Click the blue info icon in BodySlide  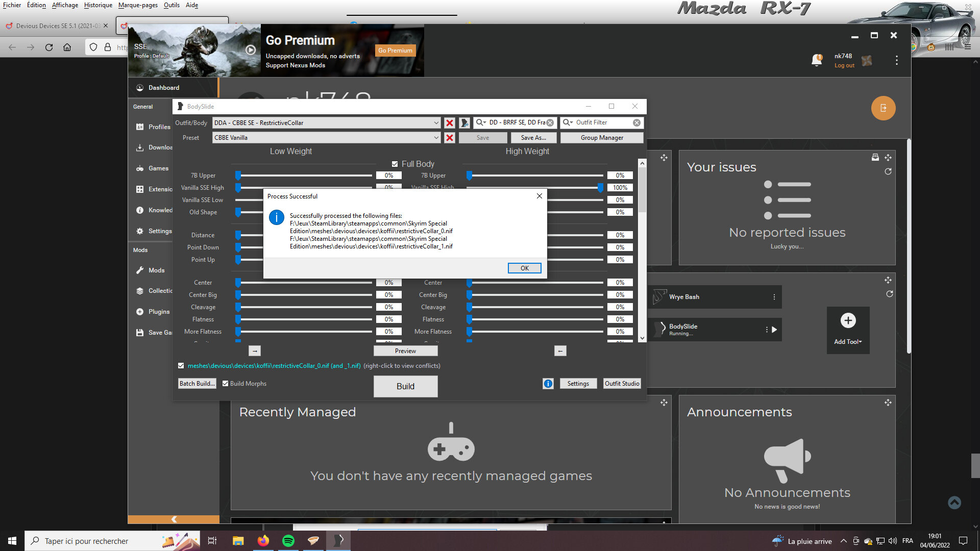pos(548,384)
